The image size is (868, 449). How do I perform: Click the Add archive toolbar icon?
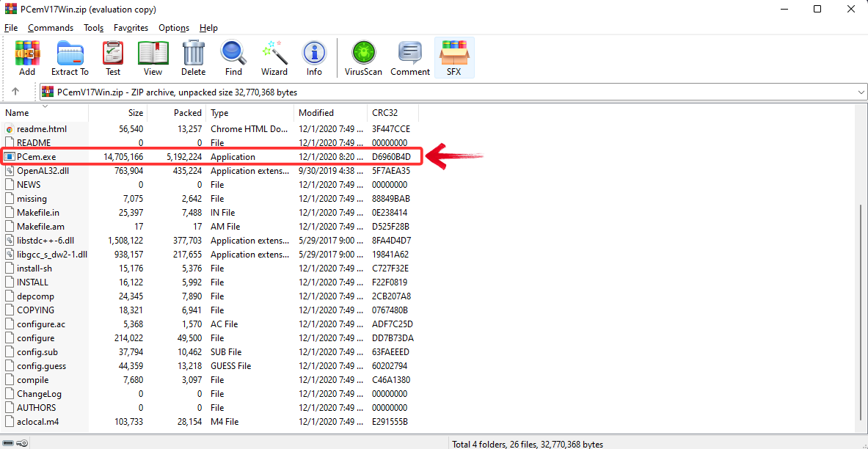(27, 58)
